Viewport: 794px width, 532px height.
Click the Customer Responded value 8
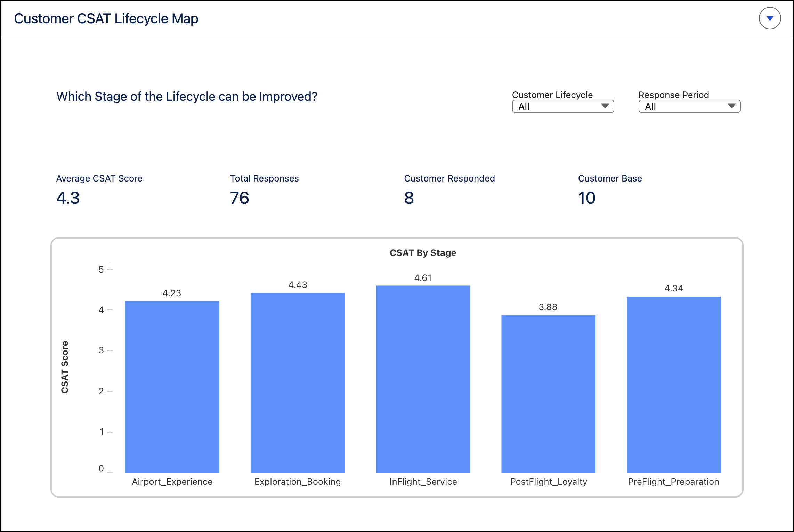coord(409,198)
